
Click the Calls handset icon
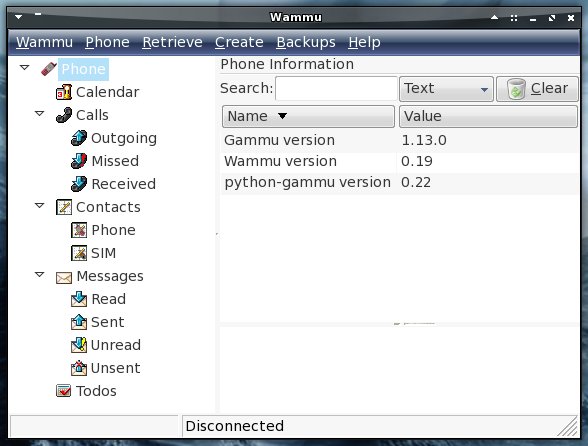(x=64, y=115)
